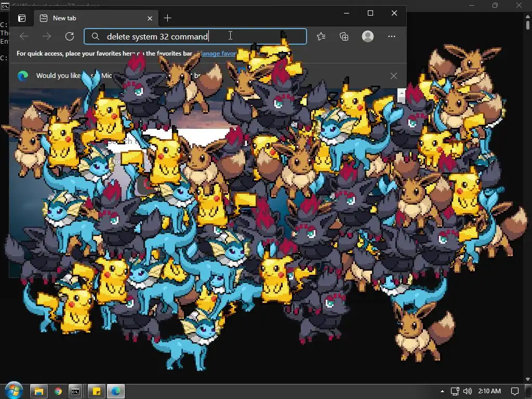Open the Edge tab actions menu icon
532x399 pixels.
(22, 18)
